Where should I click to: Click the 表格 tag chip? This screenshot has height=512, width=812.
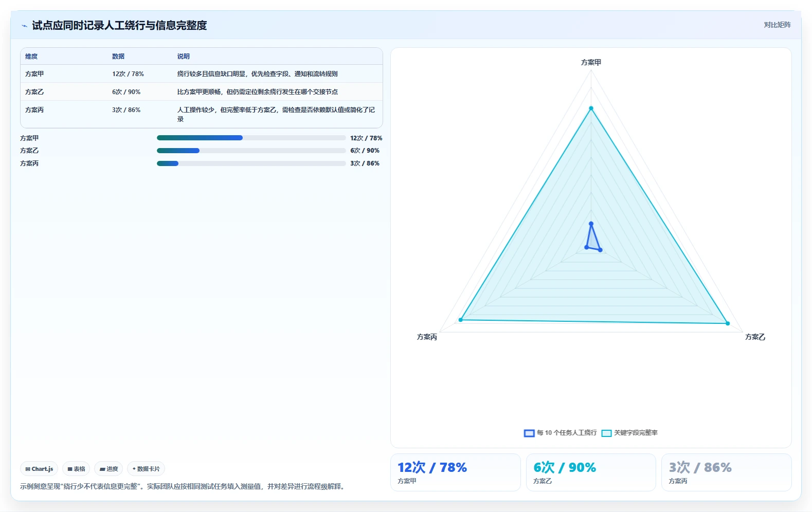point(76,469)
